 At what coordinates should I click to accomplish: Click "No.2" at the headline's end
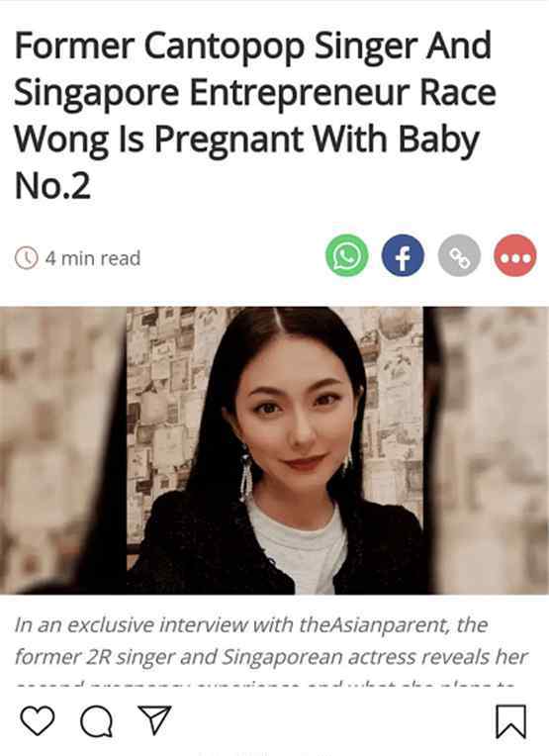[52, 186]
